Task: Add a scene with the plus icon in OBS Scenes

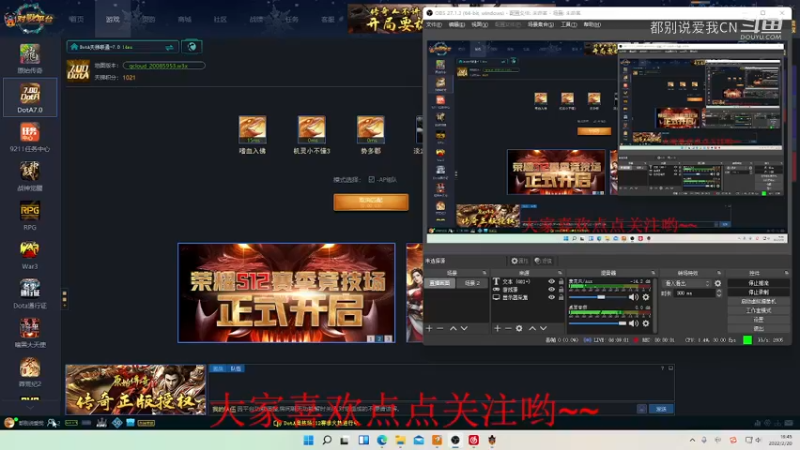Action: click(429, 329)
